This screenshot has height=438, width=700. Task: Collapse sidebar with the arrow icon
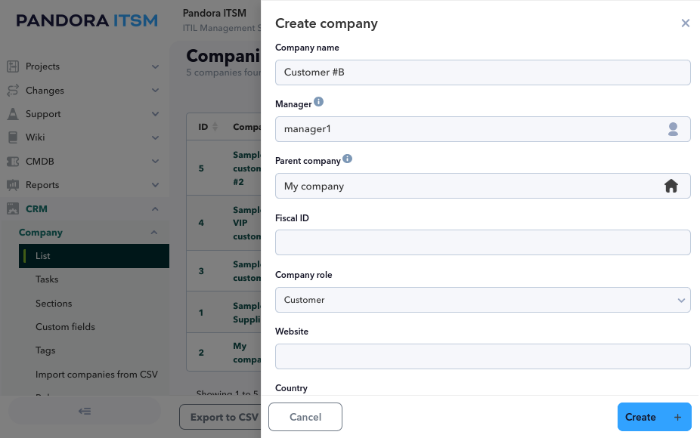[x=85, y=411]
